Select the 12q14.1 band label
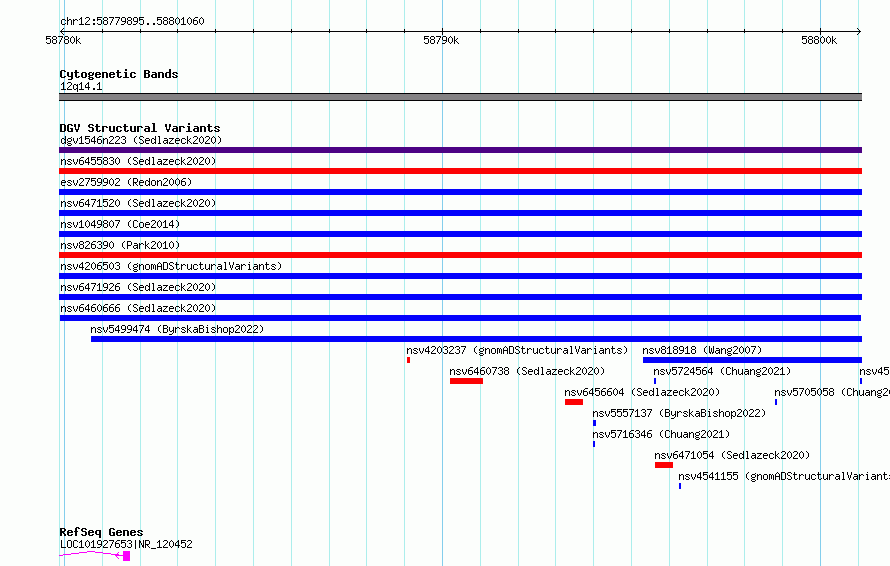Viewport: 890px width, 566px height. pyautogui.click(x=81, y=86)
